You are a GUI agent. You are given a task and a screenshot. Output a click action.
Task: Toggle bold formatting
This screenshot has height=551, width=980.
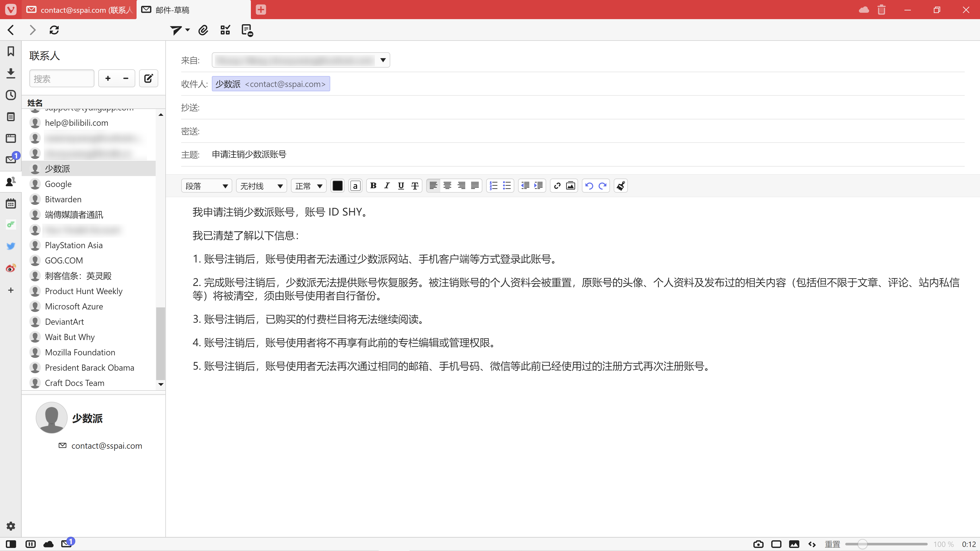pyautogui.click(x=373, y=186)
